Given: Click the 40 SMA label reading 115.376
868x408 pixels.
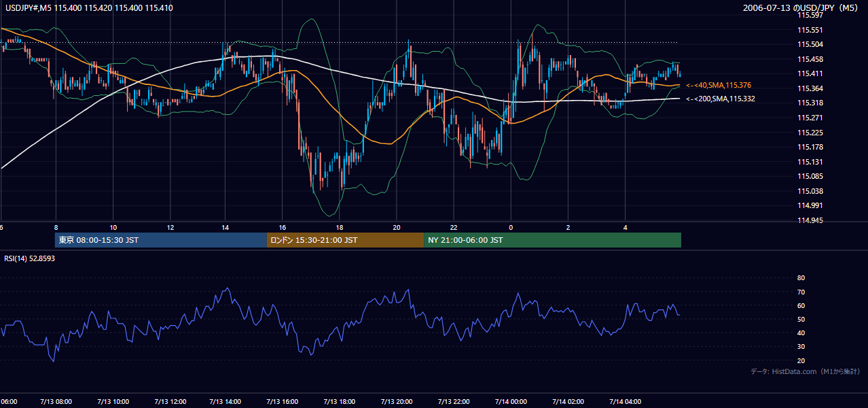Looking at the screenshot, I should (x=719, y=85).
